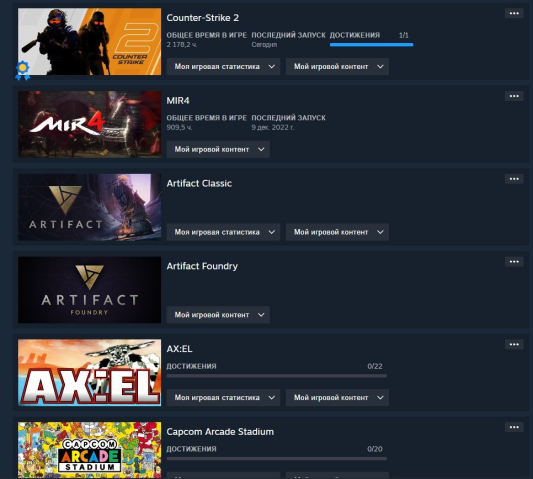Screen dimensions: 533x479
Task: Open three-dot options for MIR4
Action: coord(514,96)
